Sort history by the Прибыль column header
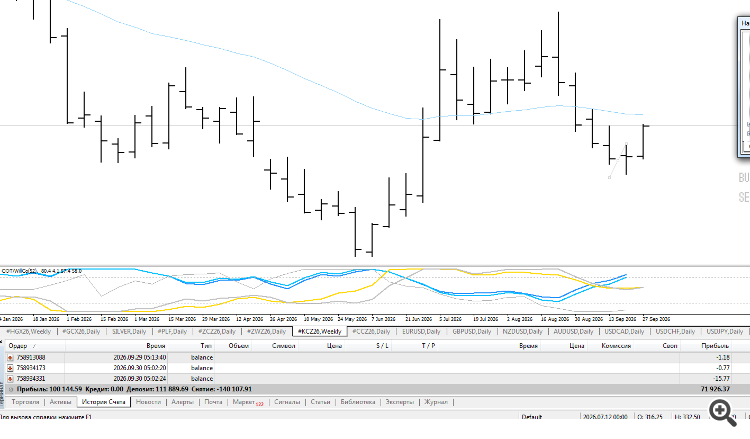The image size is (750, 439). point(715,345)
